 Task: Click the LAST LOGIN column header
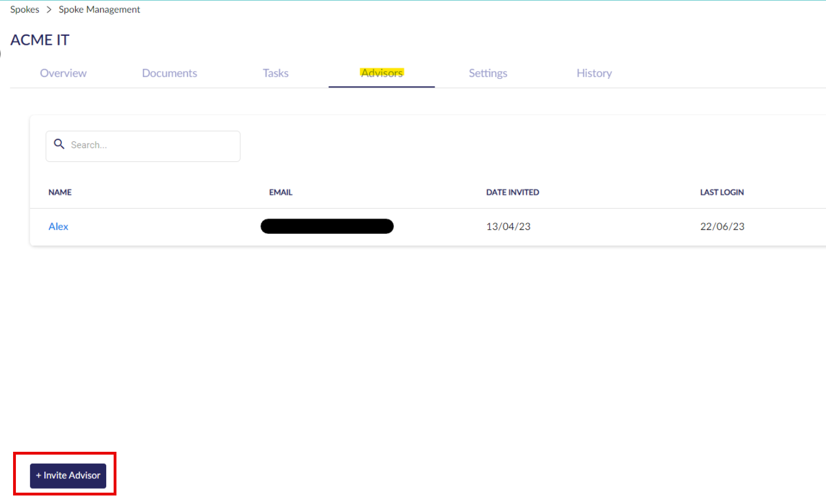(x=722, y=192)
